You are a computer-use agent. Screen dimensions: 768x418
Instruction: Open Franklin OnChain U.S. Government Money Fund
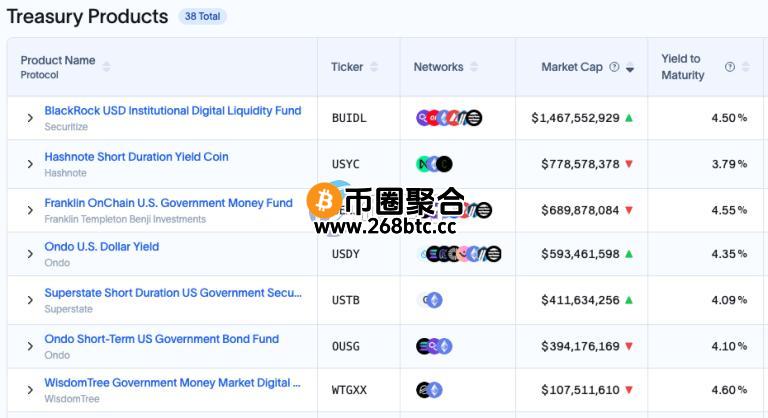click(x=168, y=203)
